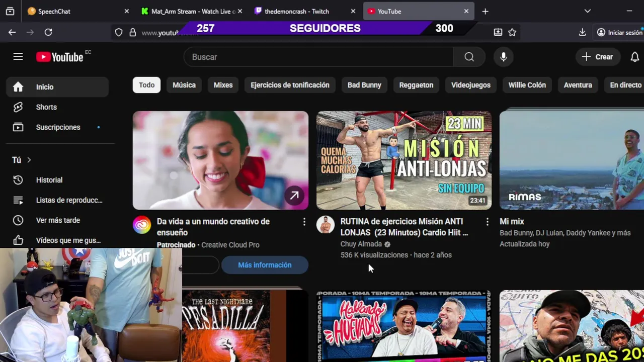Select the Bad Bunny filter chip
Image resolution: width=644 pixels, height=362 pixels.
click(364, 85)
